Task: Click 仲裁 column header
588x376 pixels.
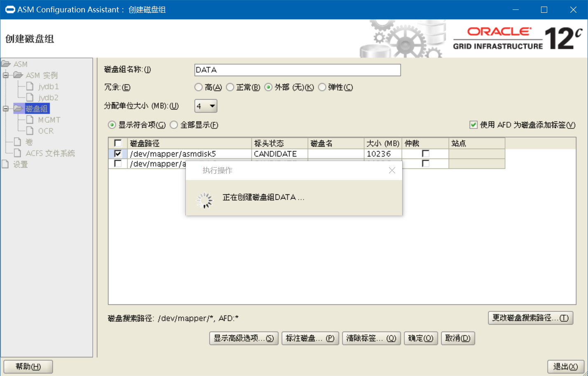Action: click(x=425, y=143)
